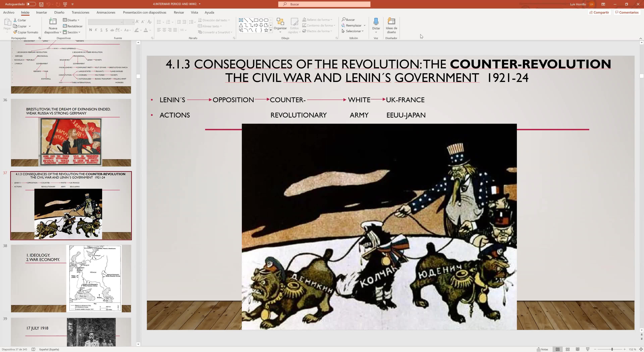This screenshot has width=644, height=352.
Task: Open the Comentarios pane button
Action: (627, 13)
